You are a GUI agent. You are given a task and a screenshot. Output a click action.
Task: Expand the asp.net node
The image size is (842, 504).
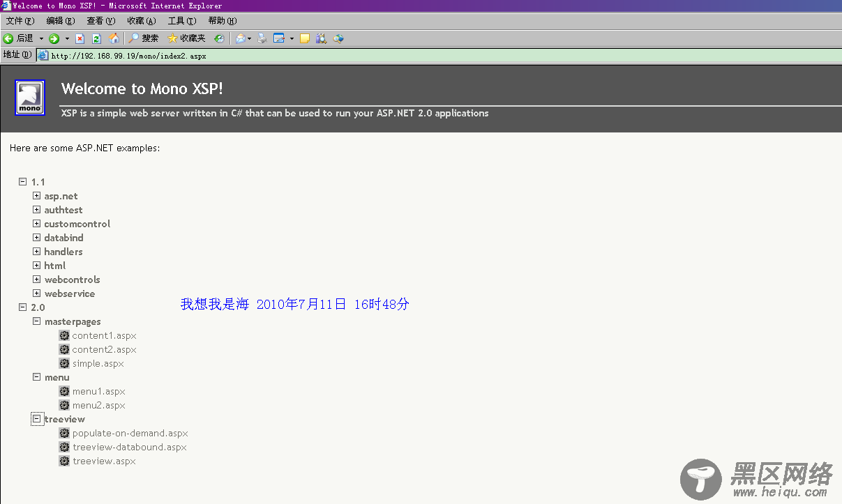pyautogui.click(x=36, y=195)
